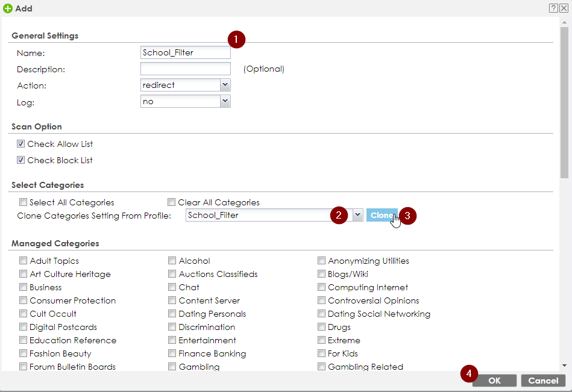This screenshot has width=572, height=392.
Task: Close the Add dialog with X icon
Action: pyautogui.click(x=564, y=8)
